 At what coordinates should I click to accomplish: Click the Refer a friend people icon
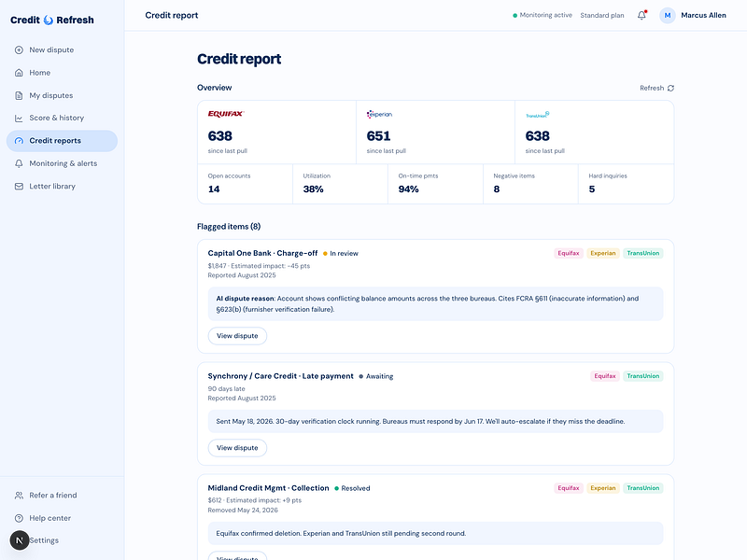19,496
